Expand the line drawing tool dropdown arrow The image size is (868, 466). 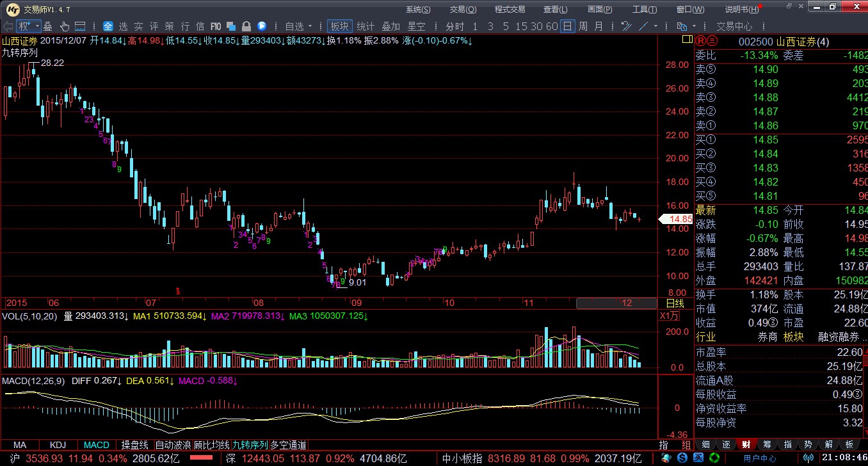click(x=656, y=26)
